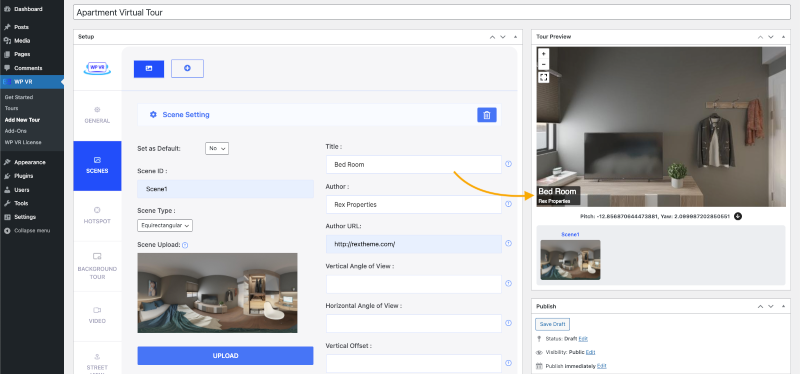Edit the Visibility Public setting
The image size is (800, 374).
tap(590, 352)
